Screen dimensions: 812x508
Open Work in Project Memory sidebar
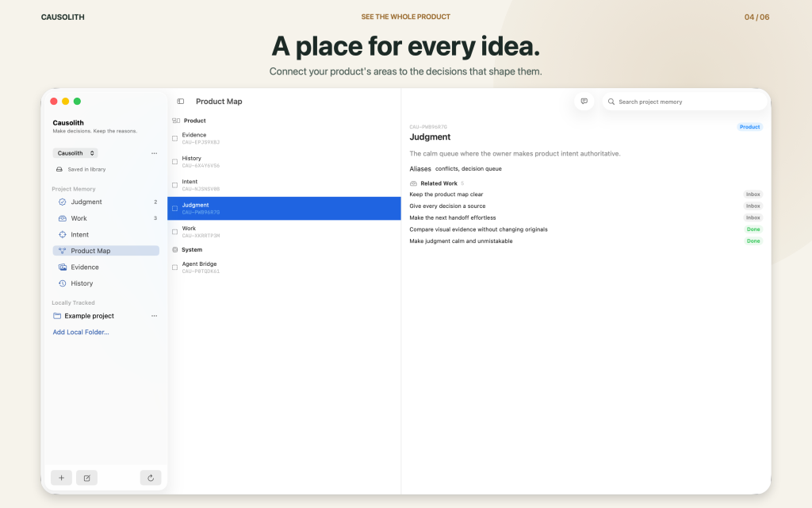105,218
